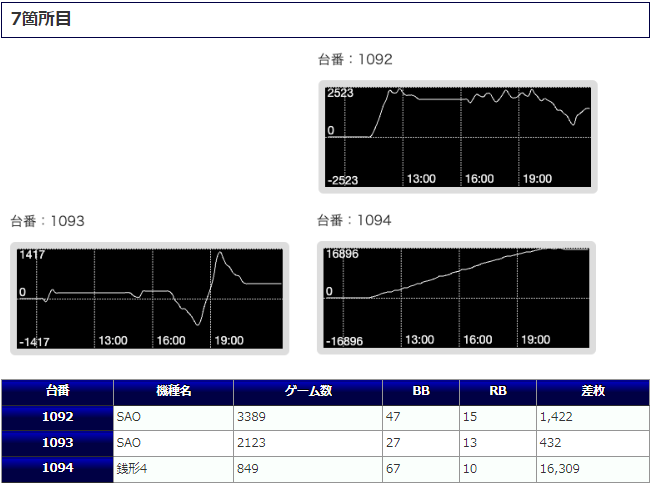Image resolution: width=652 pixels, height=490 pixels.
Task: Click game count 849
Action: (247, 469)
